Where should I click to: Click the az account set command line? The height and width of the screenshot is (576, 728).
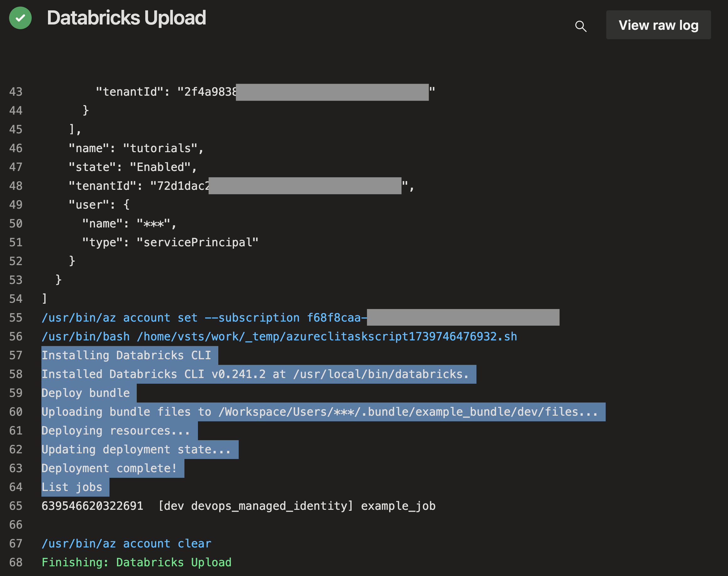(202, 318)
